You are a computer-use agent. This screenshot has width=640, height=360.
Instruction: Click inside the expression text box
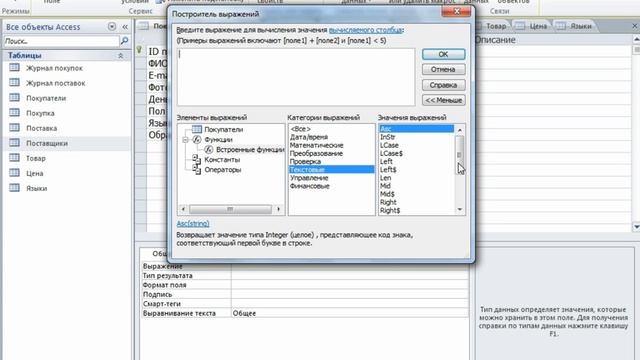tap(296, 77)
